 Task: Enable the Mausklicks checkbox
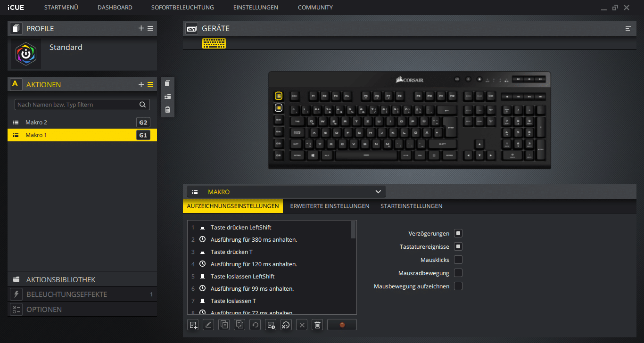[458, 260]
